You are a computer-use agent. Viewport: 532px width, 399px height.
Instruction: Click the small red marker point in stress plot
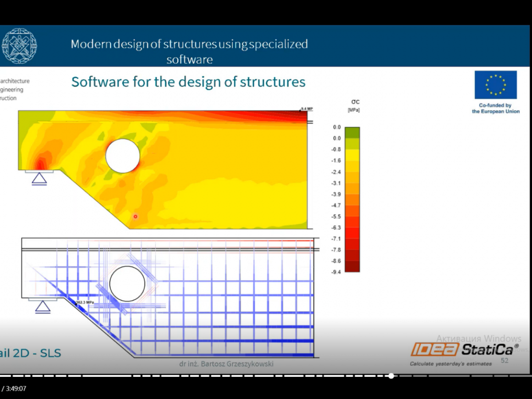(x=136, y=216)
